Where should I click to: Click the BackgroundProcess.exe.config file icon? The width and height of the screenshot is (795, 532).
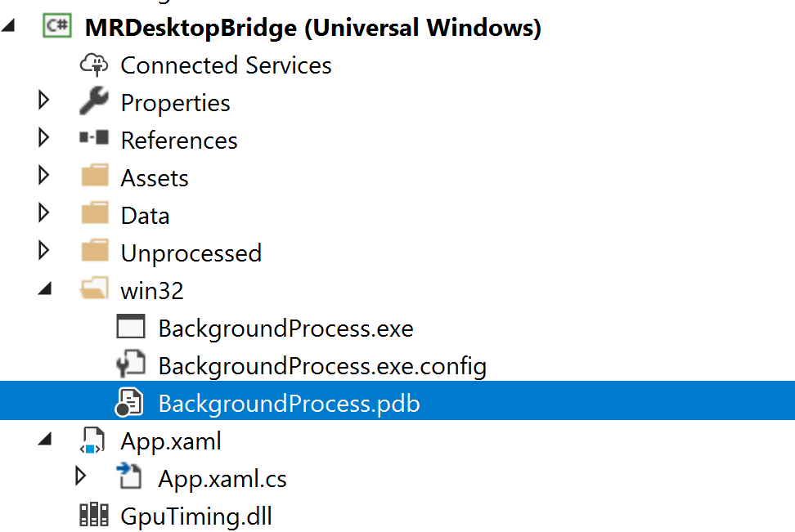(131, 365)
